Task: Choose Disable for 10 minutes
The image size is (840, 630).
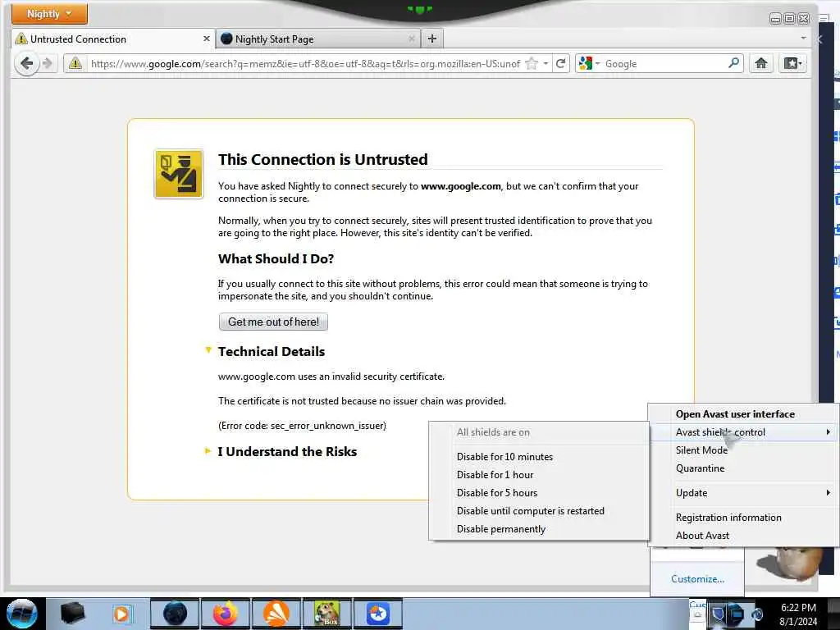Action: tap(539, 456)
